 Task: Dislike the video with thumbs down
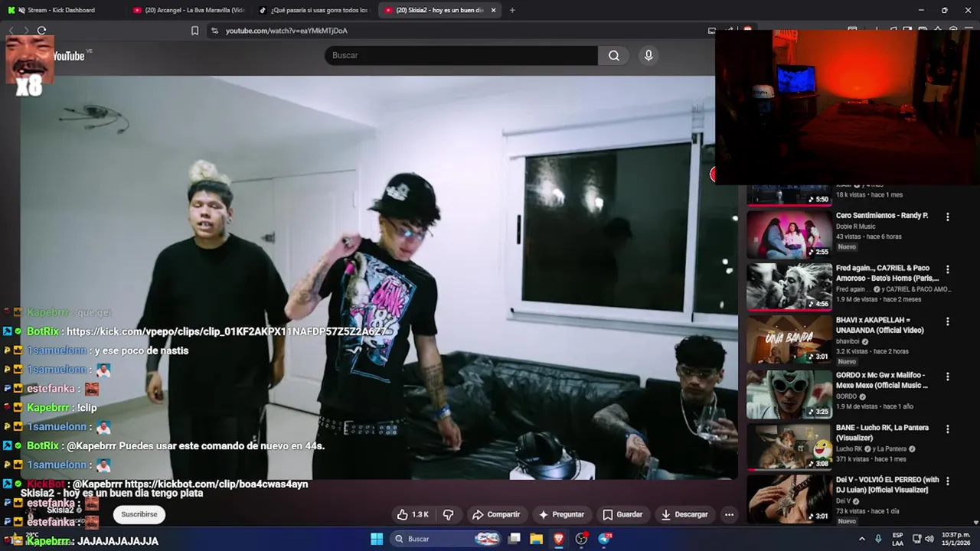[449, 514]
